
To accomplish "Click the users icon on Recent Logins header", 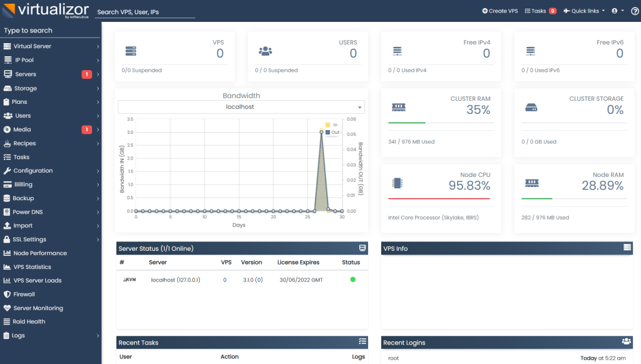I will tap(627, 342).
